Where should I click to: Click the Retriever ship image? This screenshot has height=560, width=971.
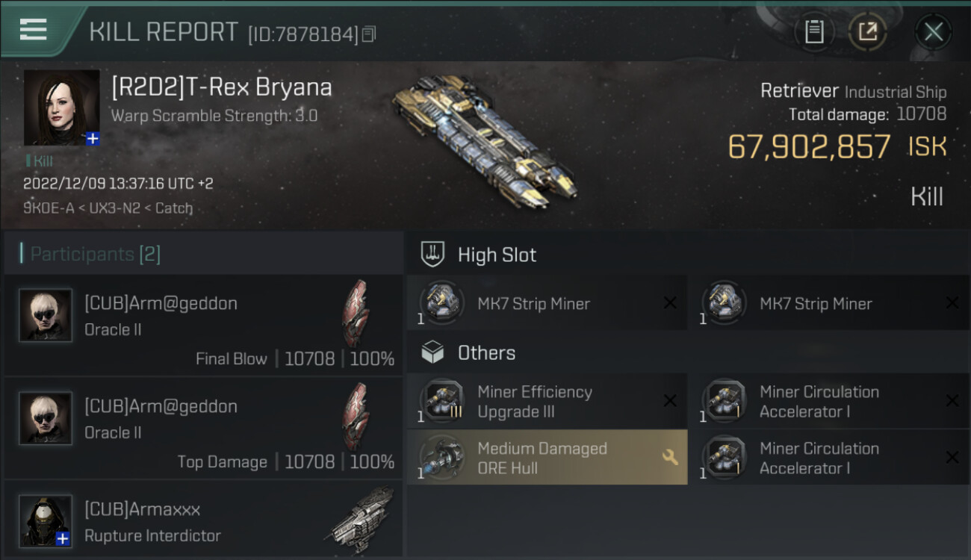point(485,142)
